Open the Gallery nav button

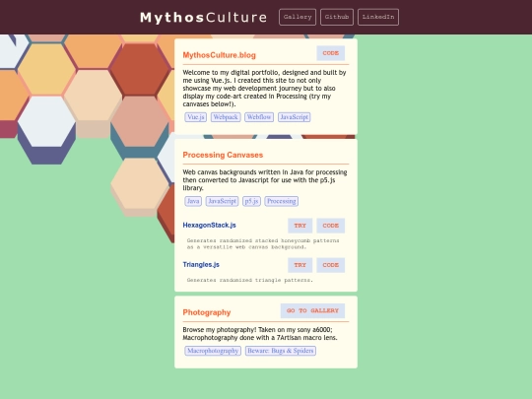[x=298, y=17]
